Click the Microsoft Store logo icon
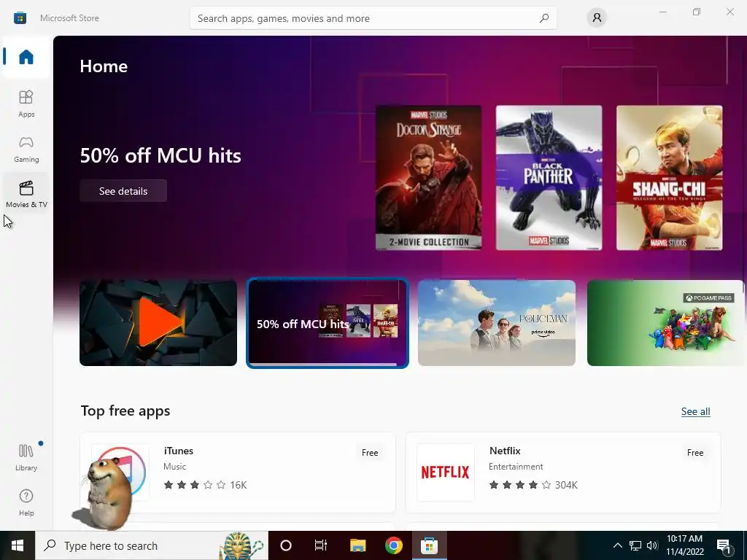This screenshot has width=747, height=560. click(x=20, y=18)
